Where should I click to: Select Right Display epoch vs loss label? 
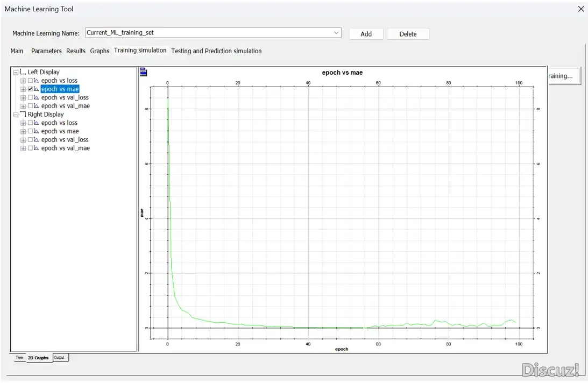(59, 123)
